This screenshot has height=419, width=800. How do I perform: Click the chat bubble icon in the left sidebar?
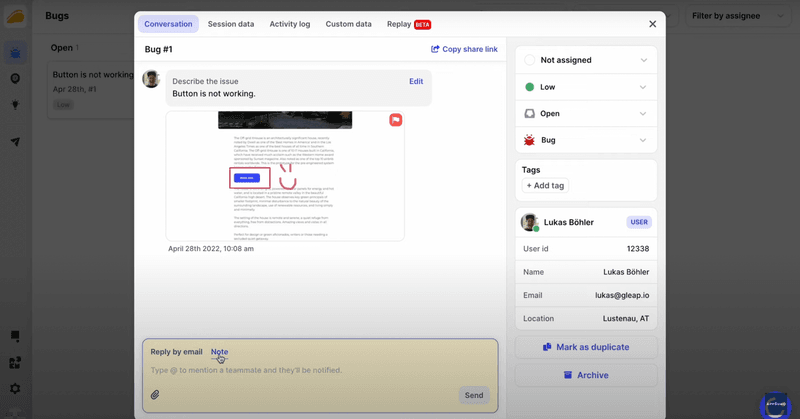tap(15, 79)
